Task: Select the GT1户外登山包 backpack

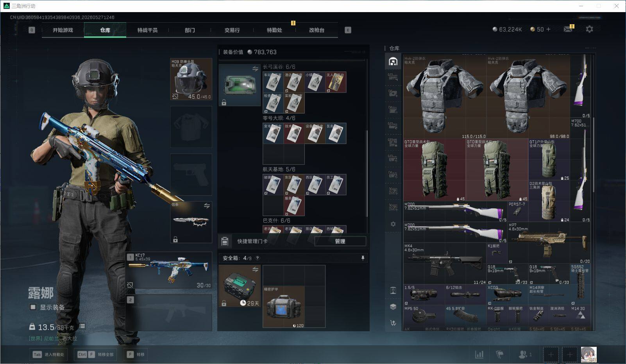Action: click(x=549, y=160)
